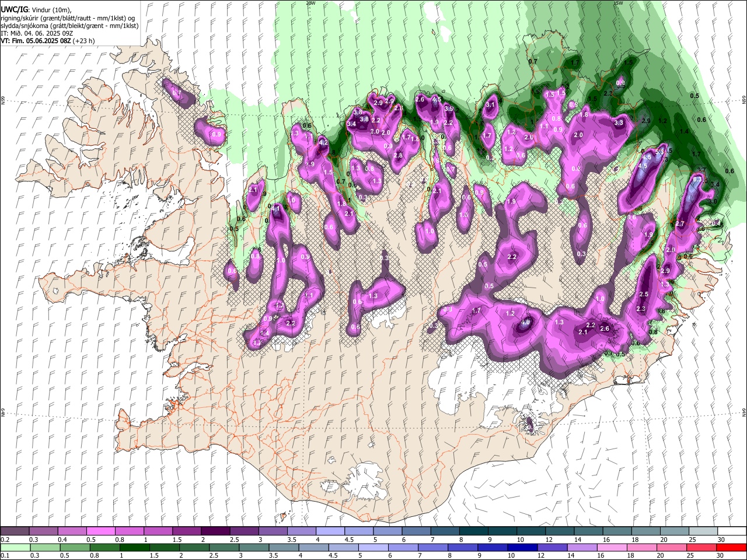Image resolution: width=747 pixels, height=560 pixels.
Task: Select the darkest green rain swatch between 1 and 1.5
Action: click(134, 547)
